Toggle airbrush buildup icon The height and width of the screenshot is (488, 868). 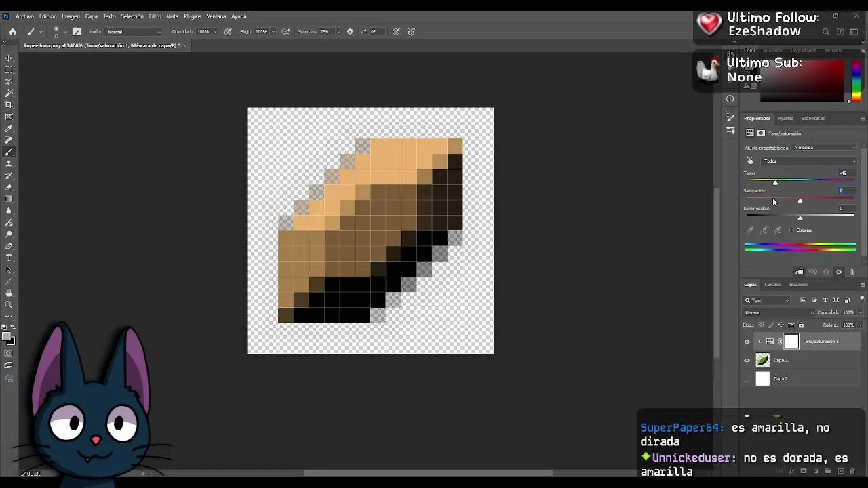[285, 31]
